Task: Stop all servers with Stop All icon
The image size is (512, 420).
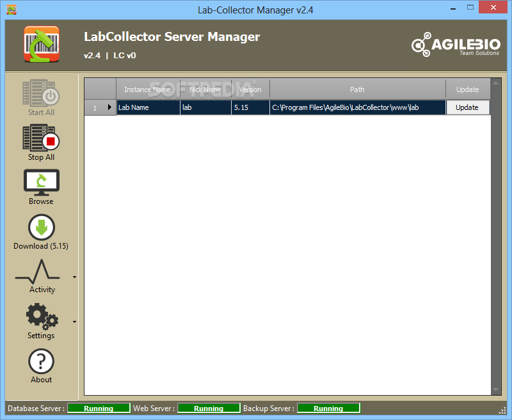Action: coord(41,137)
